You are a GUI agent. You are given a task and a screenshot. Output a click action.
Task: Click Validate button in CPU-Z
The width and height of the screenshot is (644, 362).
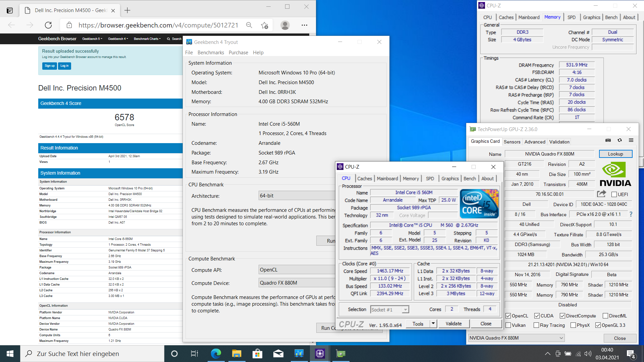[453, 323]
